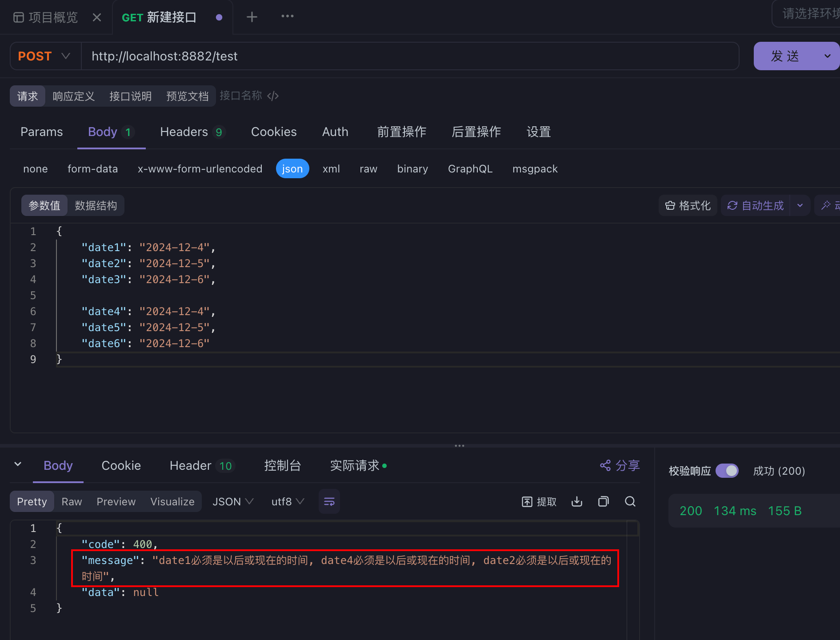This screenshot has width=840, height=640.
Task: Select the Preview view
Action: click(x=116, y=501)
